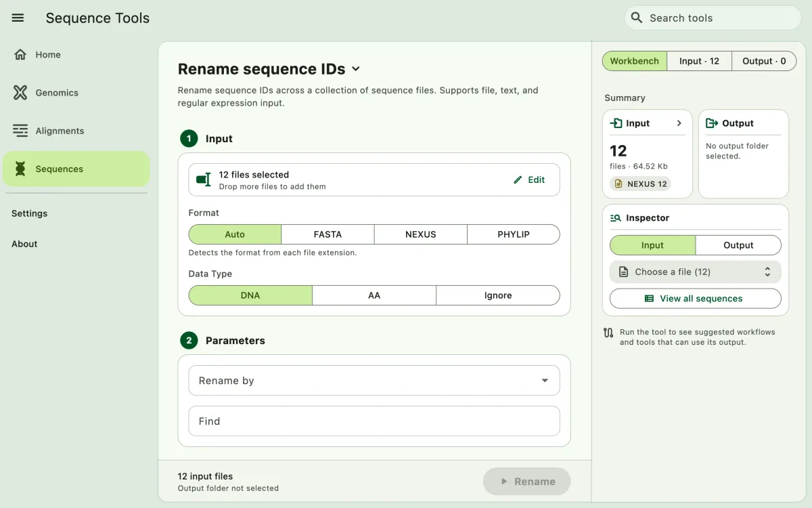Click the 12 files selected drop area
The width and height of the screenshot is (812, 508).
(x=374, y=180)
